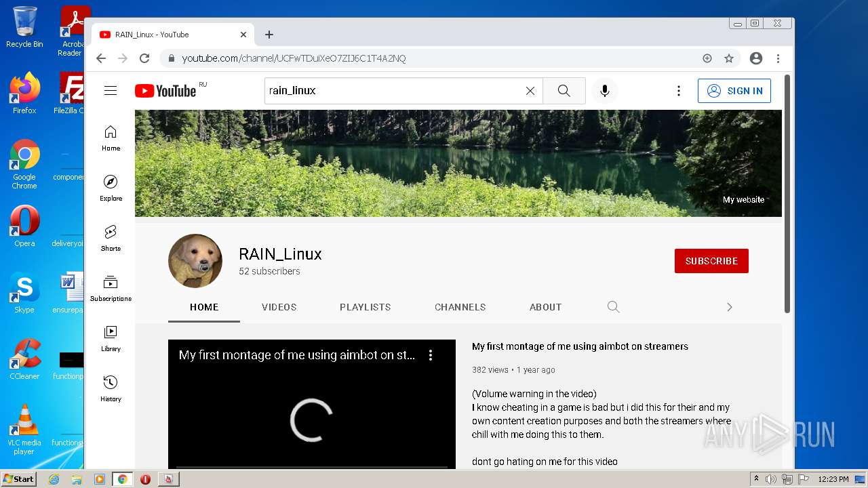Show hidden system tray icons

pos(756,479)
